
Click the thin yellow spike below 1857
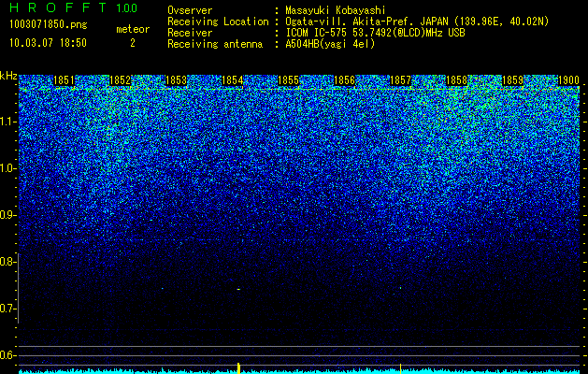click(400, 368)
